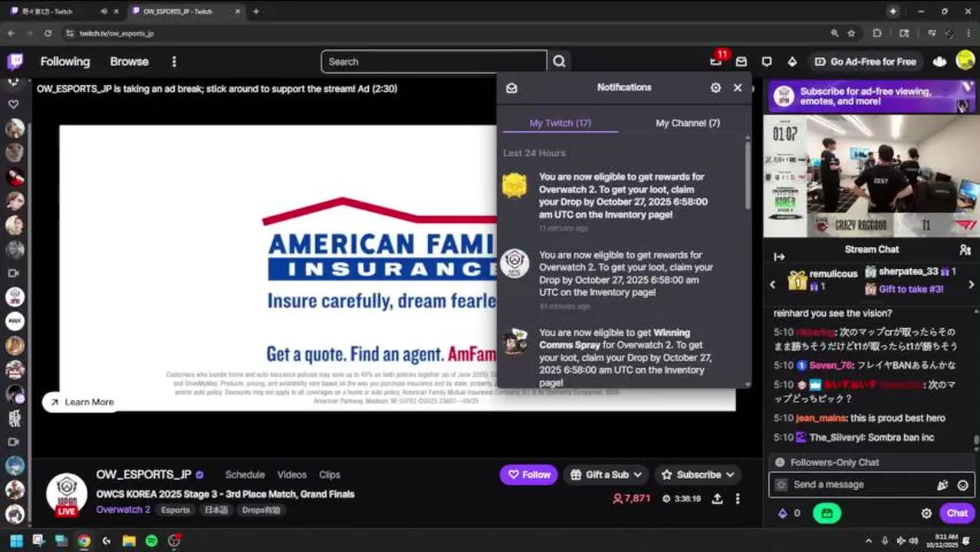Open the Whispers envelope icon
This screenshot has height=552, width=980.
(x=742, y=61)
